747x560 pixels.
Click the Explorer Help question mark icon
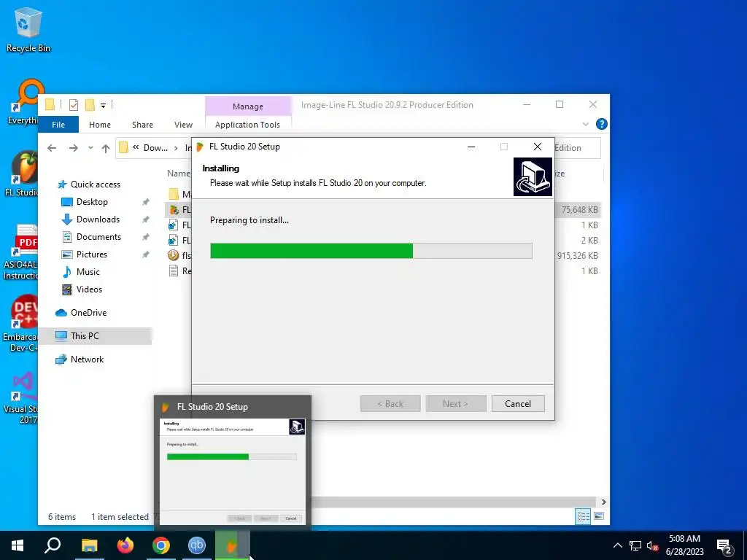(602, 124)
